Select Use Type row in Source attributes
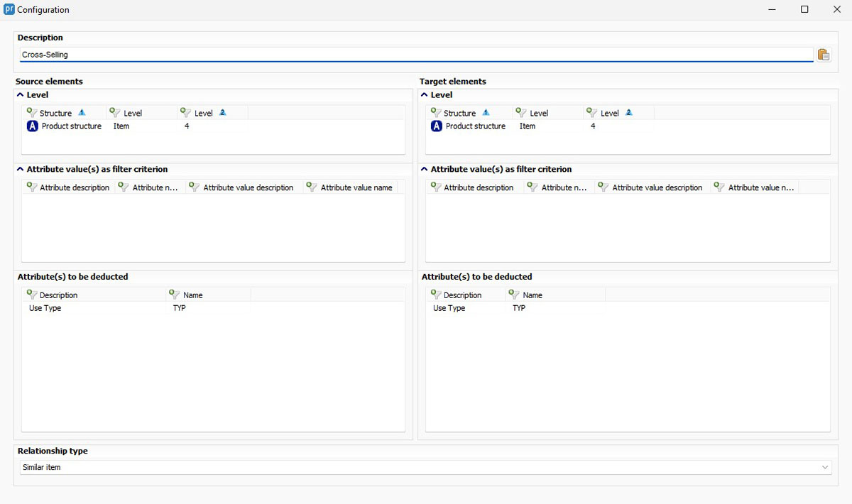 (45, 309)
